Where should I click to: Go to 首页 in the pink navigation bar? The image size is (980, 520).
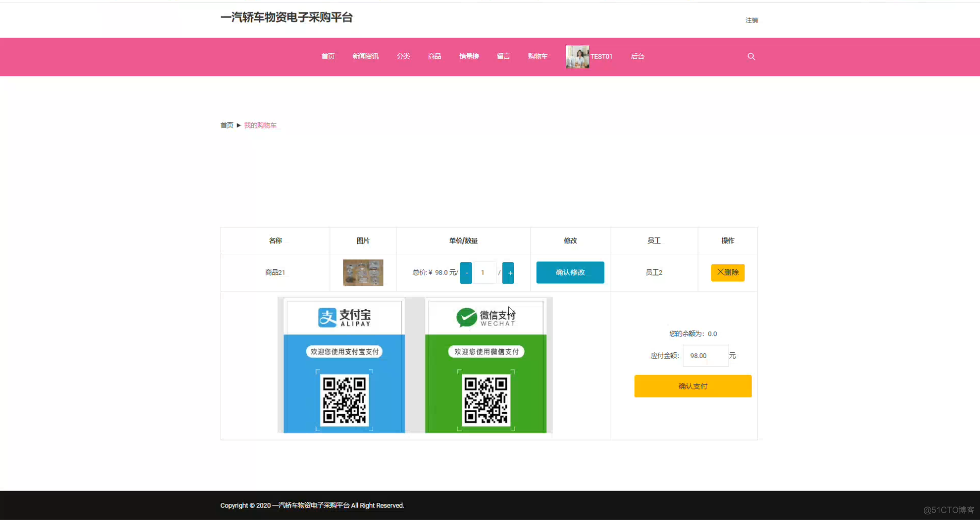coord(328,56)
